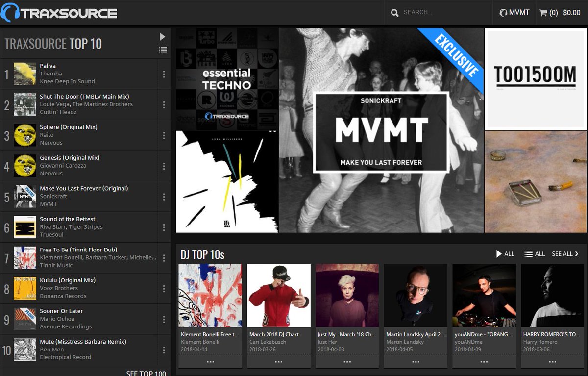
Task: Open artist Louie Vega
Action: (54, 104)
